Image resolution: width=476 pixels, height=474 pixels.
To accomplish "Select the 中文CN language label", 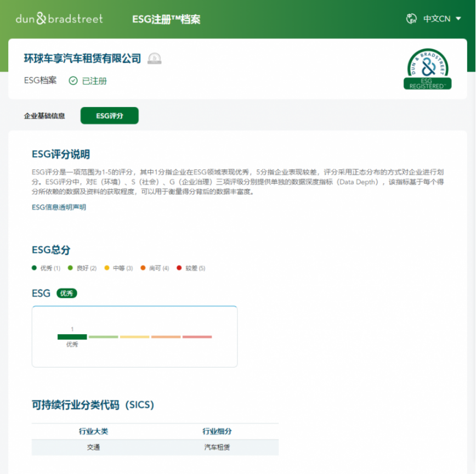I will pyautogui.click(x=437, y=19).
